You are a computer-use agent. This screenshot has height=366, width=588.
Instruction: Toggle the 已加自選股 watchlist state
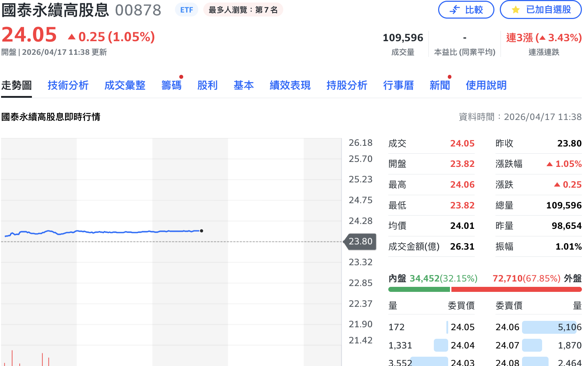coord(540,10)
